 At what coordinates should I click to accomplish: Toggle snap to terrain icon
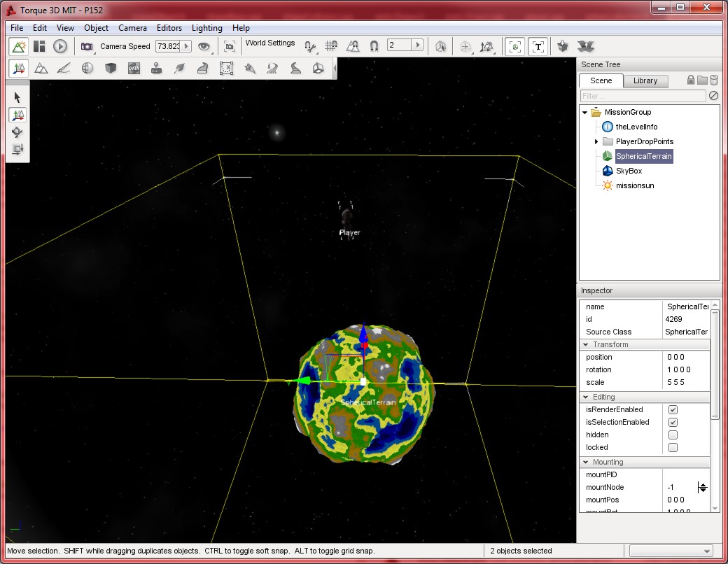353,46
